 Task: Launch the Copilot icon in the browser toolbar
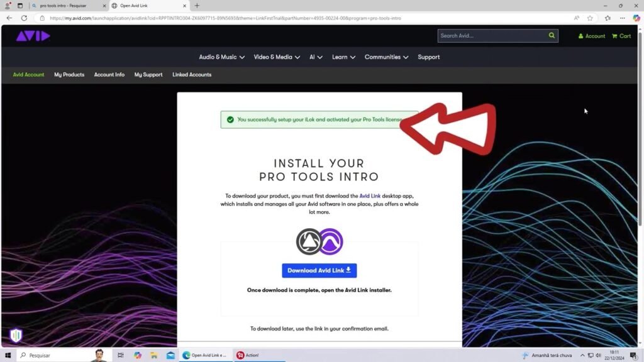click(636, 18)
